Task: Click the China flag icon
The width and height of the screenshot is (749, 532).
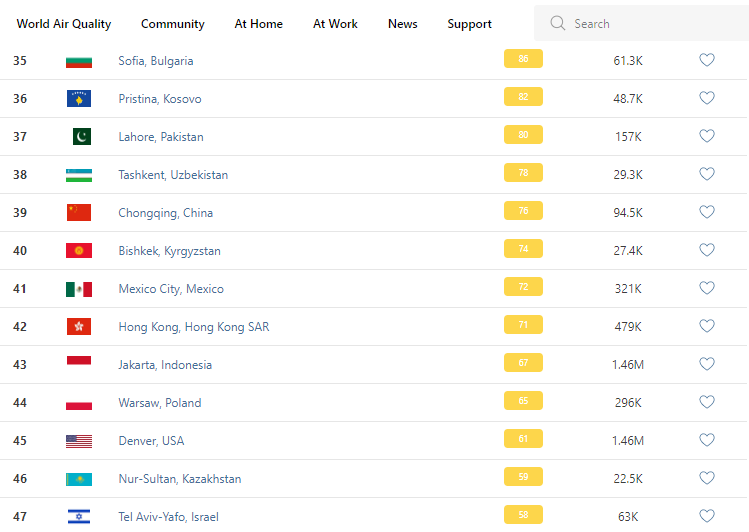Action: 79,212
